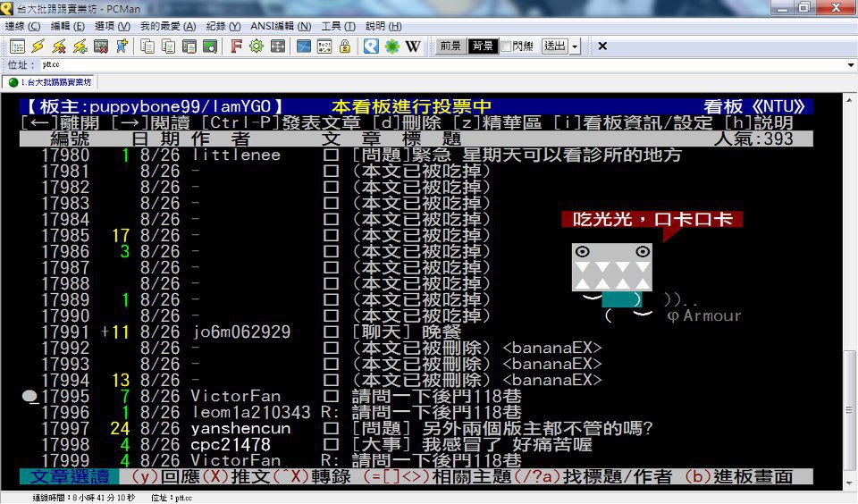Open the 連線 (C) menu

click(x=22, y=26)
